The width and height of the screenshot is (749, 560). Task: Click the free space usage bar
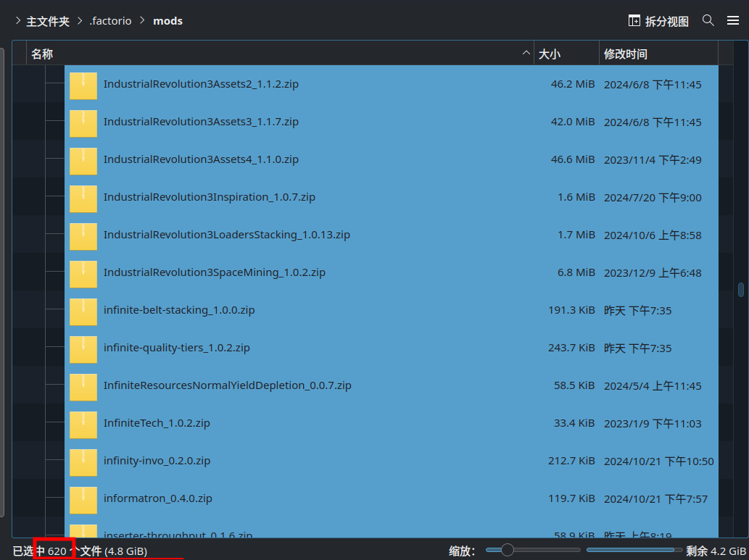[634, 551]
